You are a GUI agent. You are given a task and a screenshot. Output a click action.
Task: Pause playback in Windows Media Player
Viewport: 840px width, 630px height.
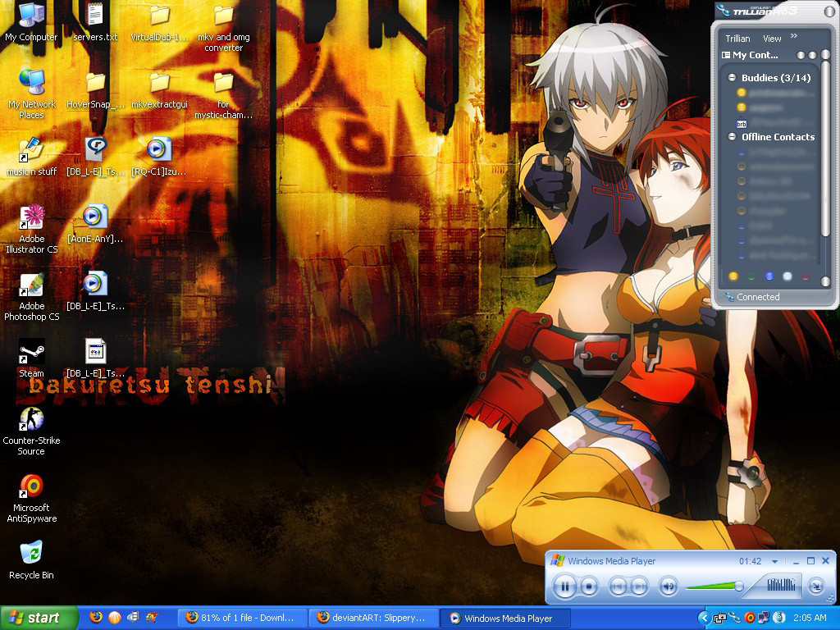tap(564, 587)
